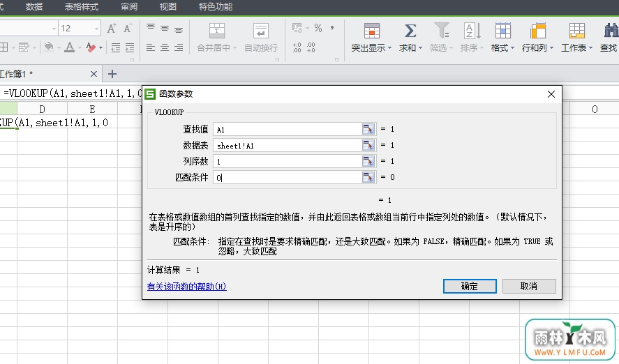619x364 pixels.
Task: Click the clear formatting eraser icon
Action: (x=91, y=47)
